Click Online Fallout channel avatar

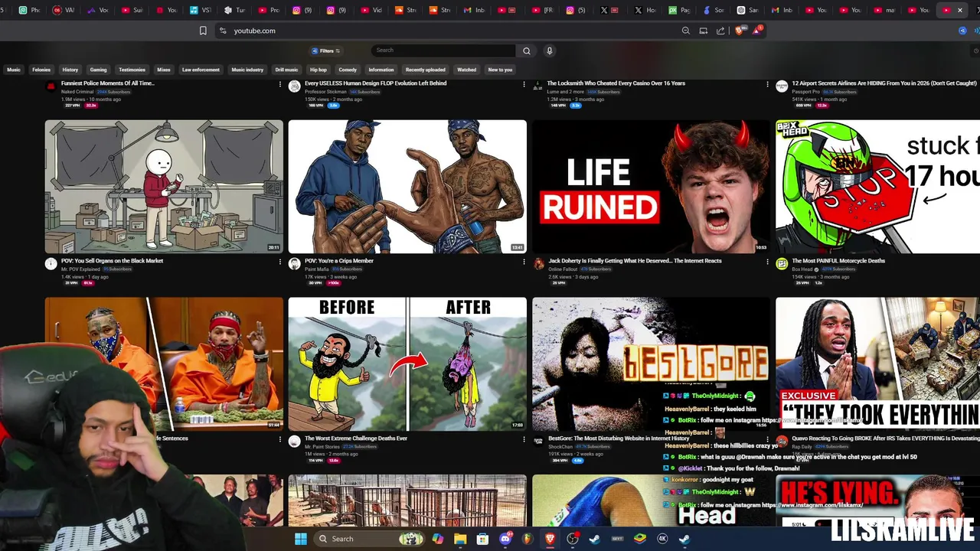pyautogui.click(x=539, y=264)
